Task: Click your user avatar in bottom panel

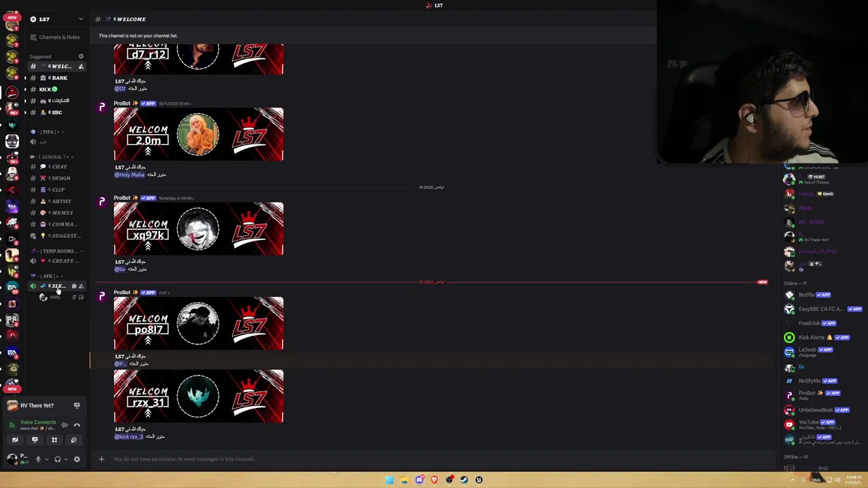Action: coord(12,459)
